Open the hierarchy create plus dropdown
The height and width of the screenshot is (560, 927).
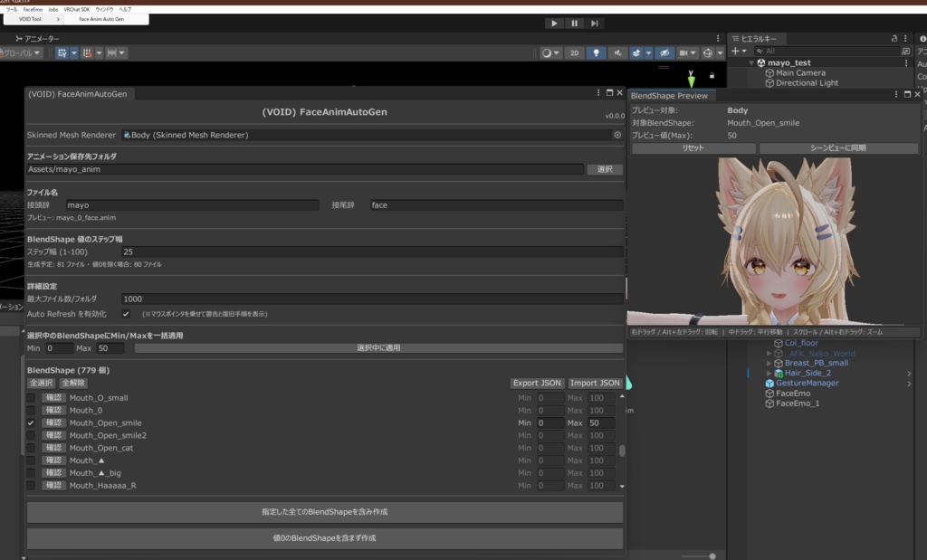tap(739, 52)
